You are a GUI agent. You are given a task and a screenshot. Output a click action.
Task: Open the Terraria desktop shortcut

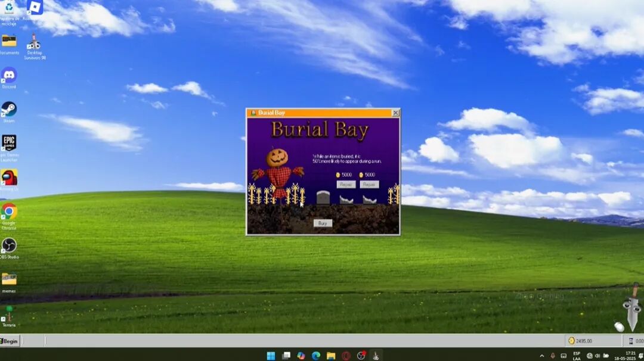(x=9, y=316)
